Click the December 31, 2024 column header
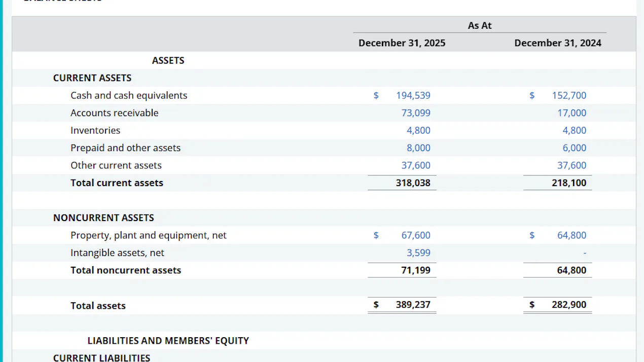This screenshot has height=362, width=644. (558, 43)
